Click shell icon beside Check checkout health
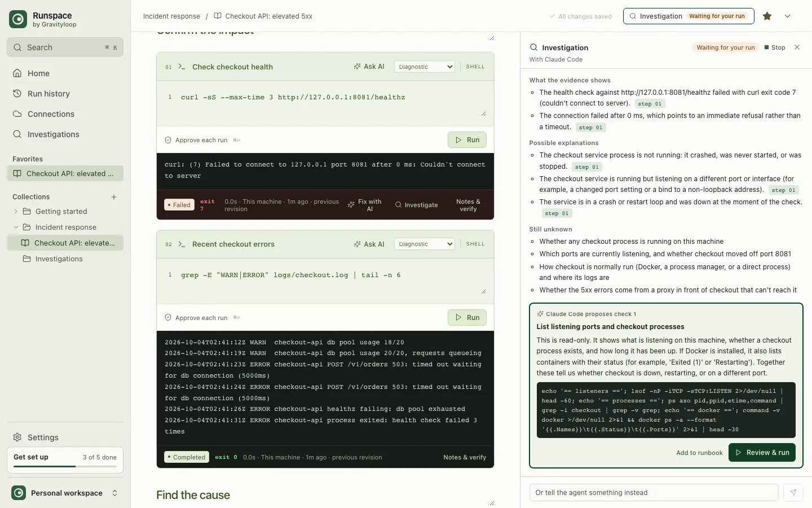The width and height of the screenshot is (812, 508). pos(182,67)
